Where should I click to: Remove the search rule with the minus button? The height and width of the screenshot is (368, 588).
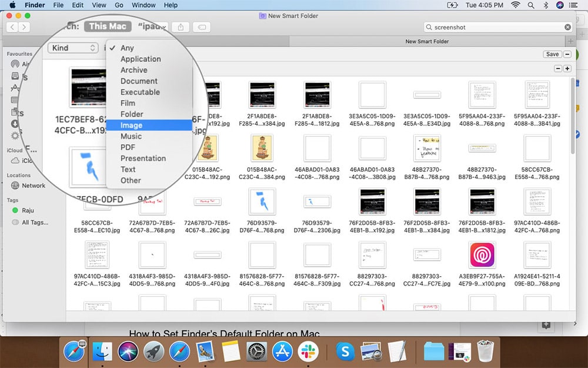(x=557, y=68)
